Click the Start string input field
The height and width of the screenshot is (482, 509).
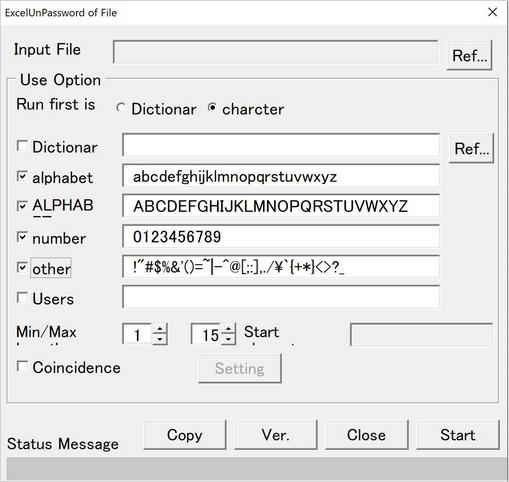[421, 334]
